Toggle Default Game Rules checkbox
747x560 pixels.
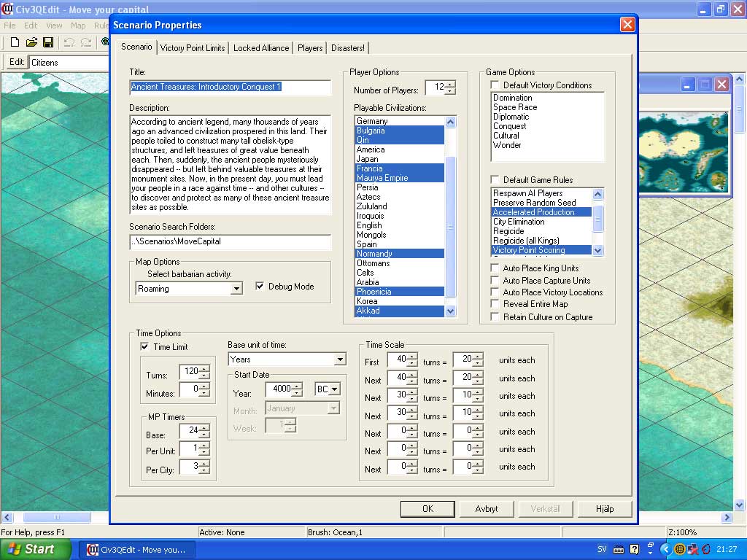click(495, 179)
